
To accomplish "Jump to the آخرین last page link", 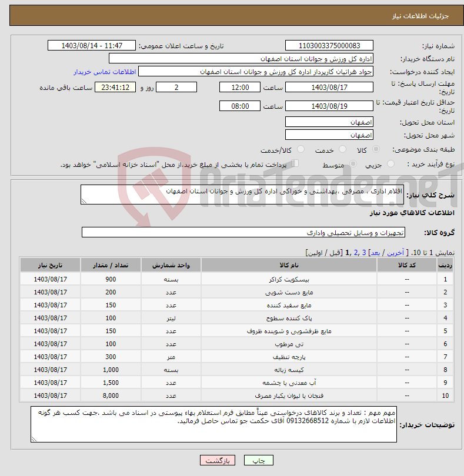I will point(396,253).
